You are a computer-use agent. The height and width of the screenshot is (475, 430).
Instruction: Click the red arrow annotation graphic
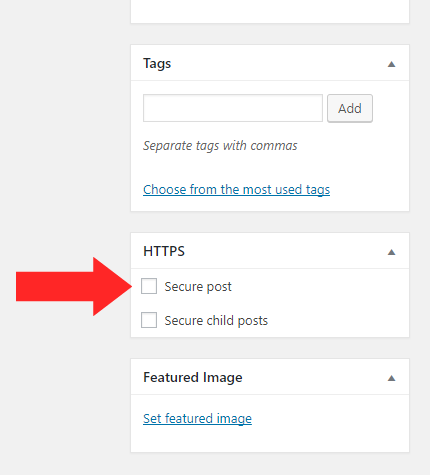coord(74,286)
